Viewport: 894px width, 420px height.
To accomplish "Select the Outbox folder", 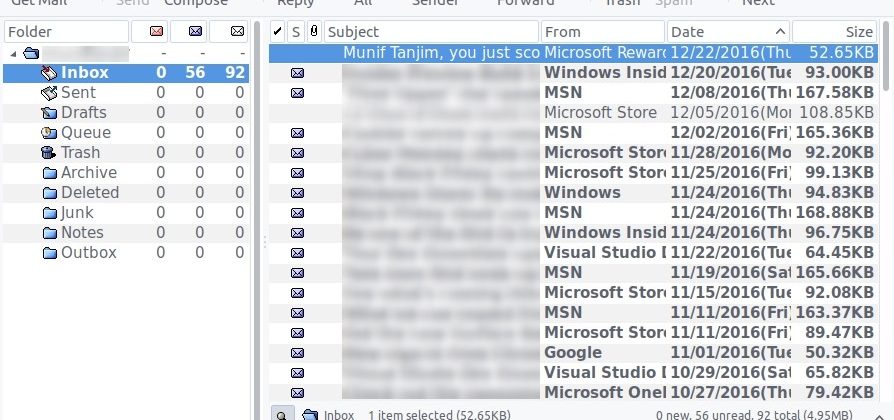I will coord(126,252).
